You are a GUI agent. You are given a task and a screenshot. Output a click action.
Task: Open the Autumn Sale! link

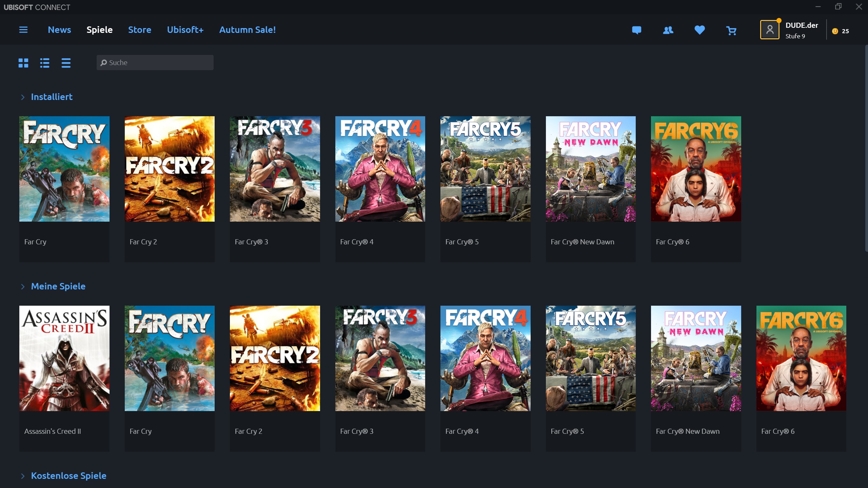[247, 30]
